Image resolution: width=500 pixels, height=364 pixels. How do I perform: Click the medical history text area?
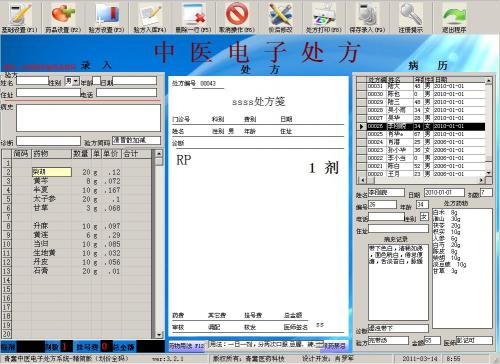[x=88, y=118]
